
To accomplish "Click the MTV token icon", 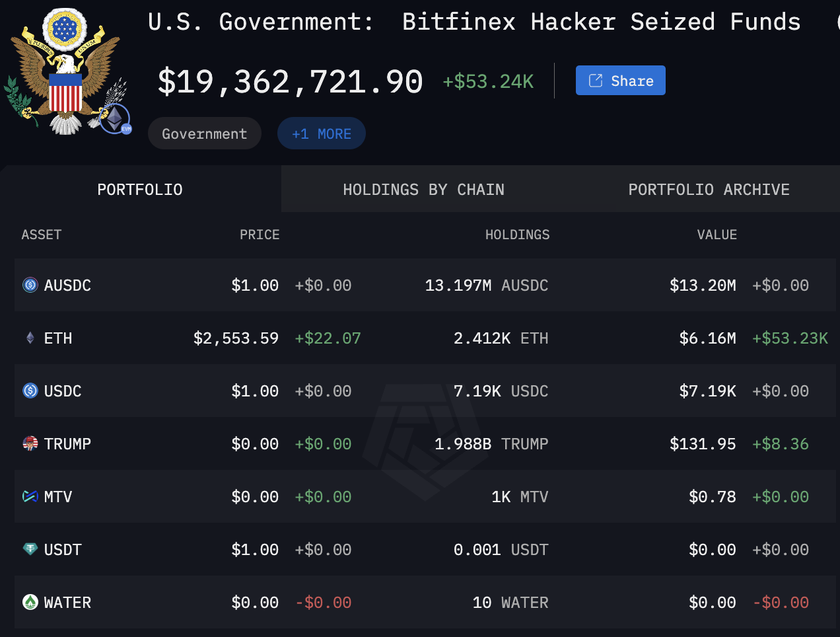I will [30, 496].
